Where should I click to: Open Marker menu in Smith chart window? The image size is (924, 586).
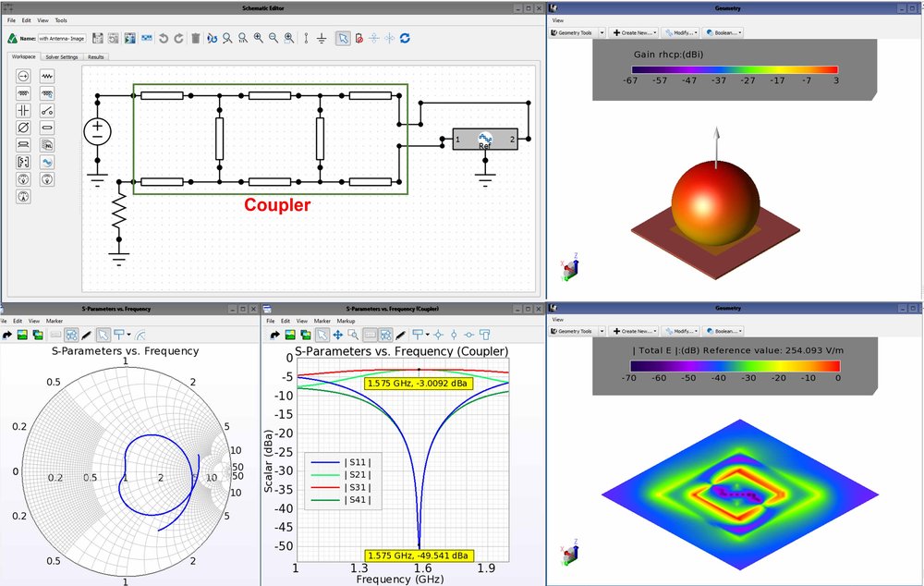pos(55,322)
